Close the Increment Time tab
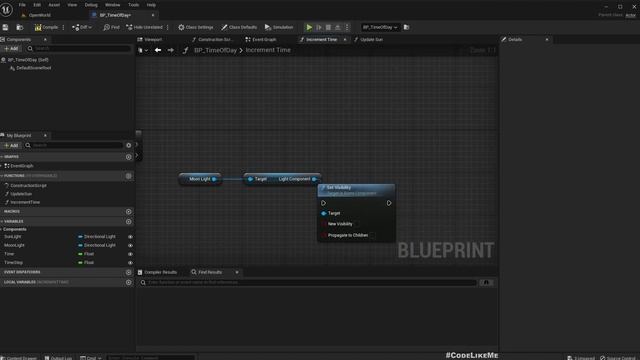 click(345, 40)
